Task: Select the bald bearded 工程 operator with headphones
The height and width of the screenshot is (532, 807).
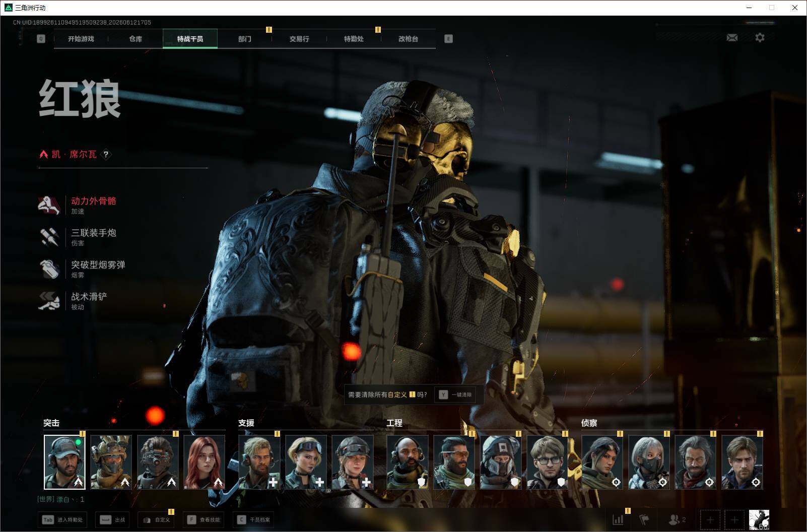Action: (x=408, y=462)
